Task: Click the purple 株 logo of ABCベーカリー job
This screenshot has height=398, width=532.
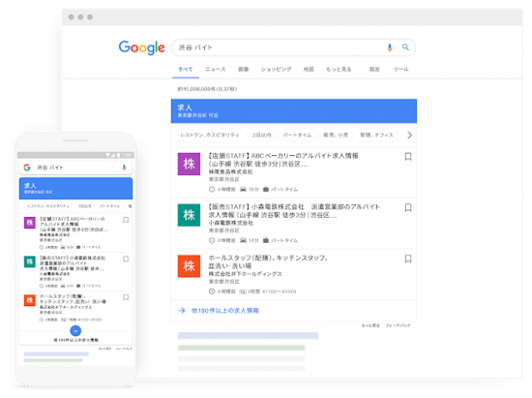Action: tap(189, 164)
